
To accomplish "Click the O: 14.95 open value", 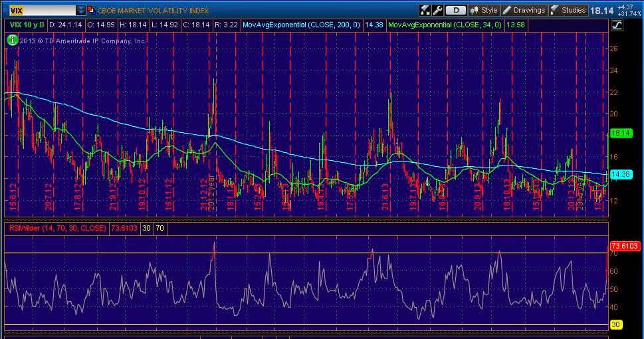I will (x=101, y=25).
